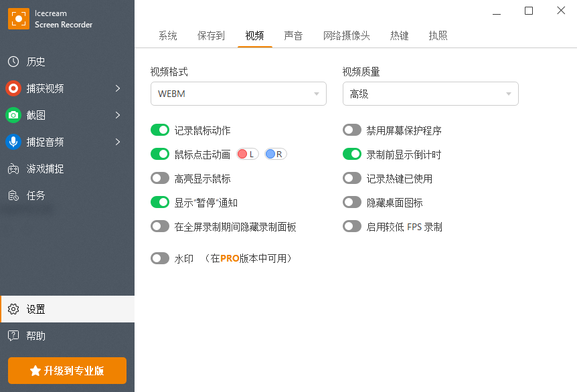Enable the 高亮显示鼠标 toggle
The image size is (577, 392).
pos(160,179)
